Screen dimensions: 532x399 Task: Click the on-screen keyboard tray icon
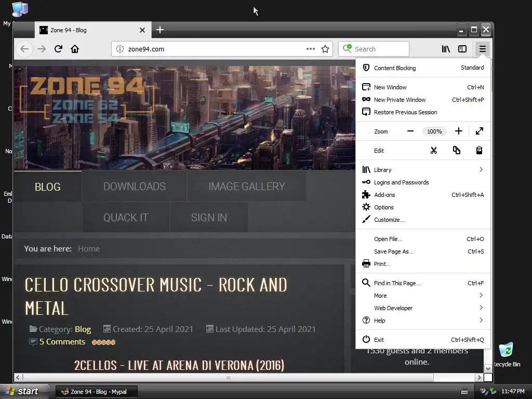464,392
